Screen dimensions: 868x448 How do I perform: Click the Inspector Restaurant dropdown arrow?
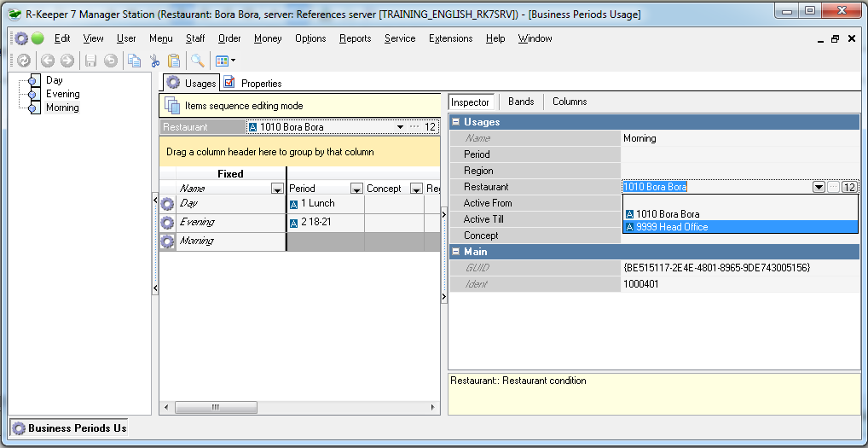pos(819,187)
